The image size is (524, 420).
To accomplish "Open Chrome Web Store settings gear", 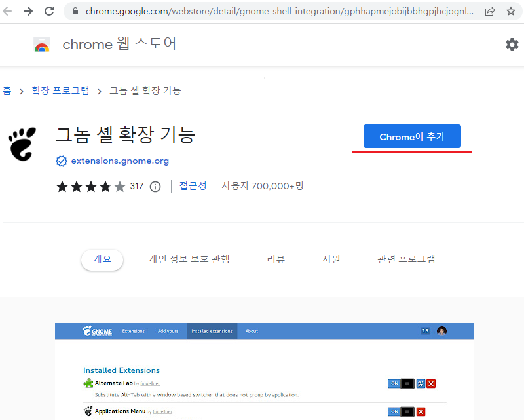I will click(512, 45).
